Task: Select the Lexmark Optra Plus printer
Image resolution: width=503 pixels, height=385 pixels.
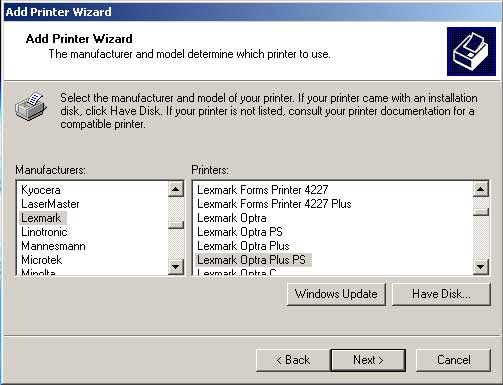Action: 243,246
